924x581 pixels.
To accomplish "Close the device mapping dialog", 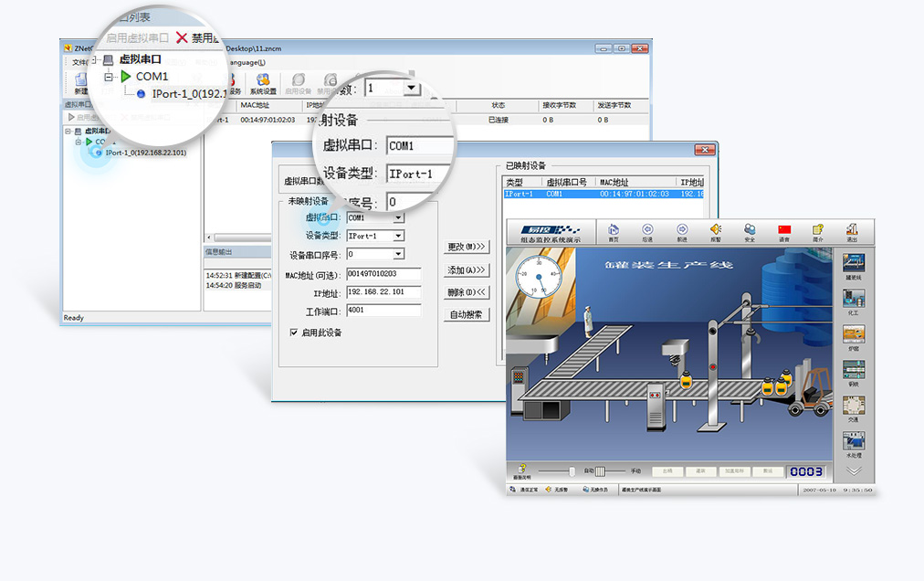I will pos(705,150).
